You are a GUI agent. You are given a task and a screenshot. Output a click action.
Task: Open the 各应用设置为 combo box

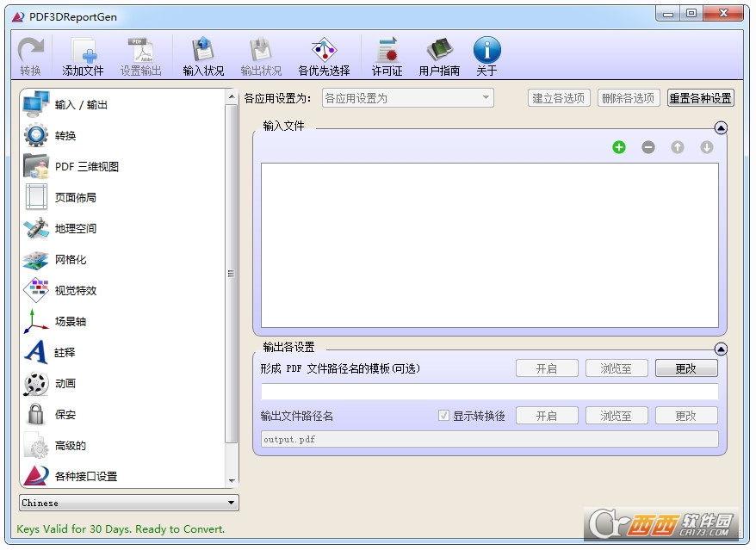point(408,98)
